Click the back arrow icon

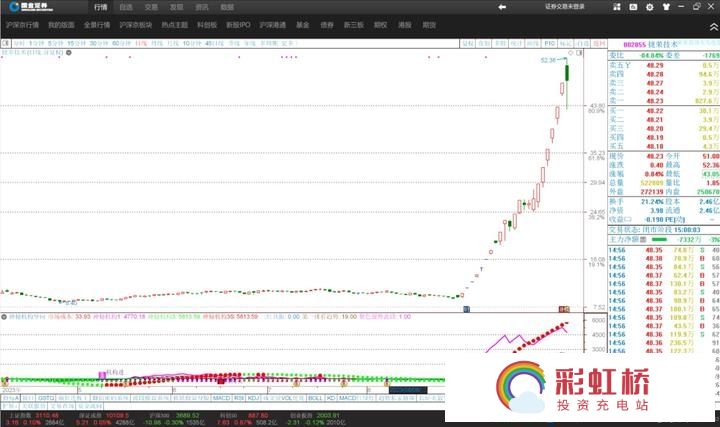tap(502, 7)
